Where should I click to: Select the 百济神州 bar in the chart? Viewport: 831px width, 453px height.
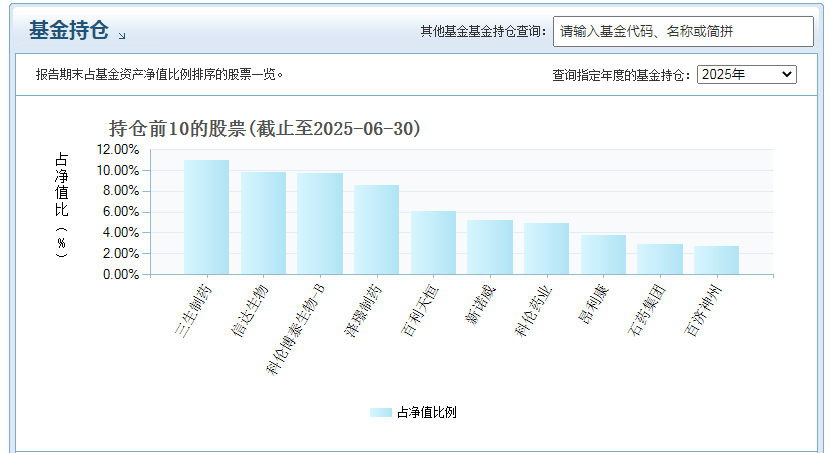pyautogui.click(x=717, y=260)
